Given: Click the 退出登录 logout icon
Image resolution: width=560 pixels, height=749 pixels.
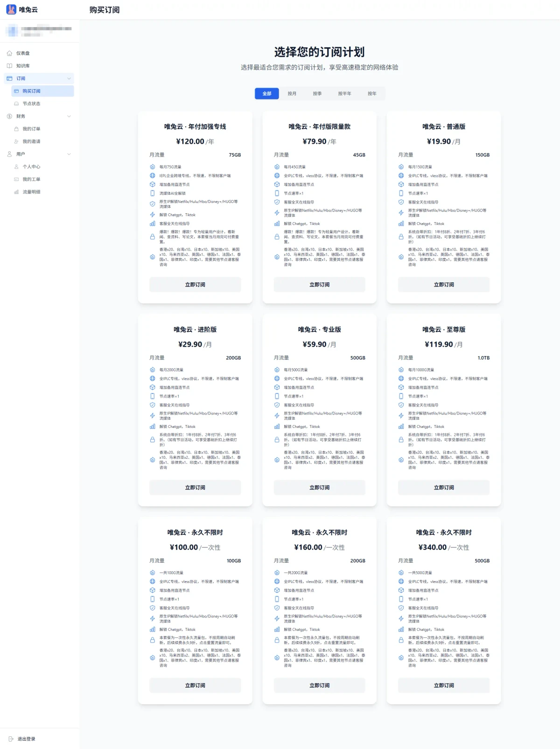Looking at the screenshot, I should pos(11,739).
